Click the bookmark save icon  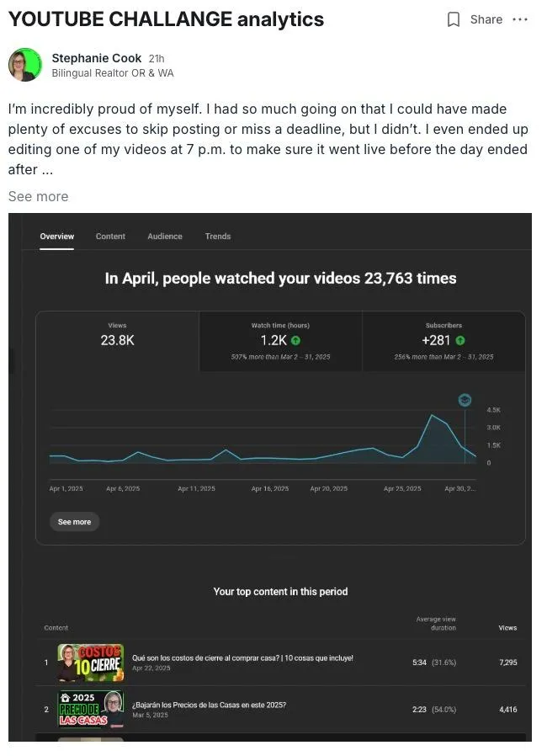pos(453,19)
